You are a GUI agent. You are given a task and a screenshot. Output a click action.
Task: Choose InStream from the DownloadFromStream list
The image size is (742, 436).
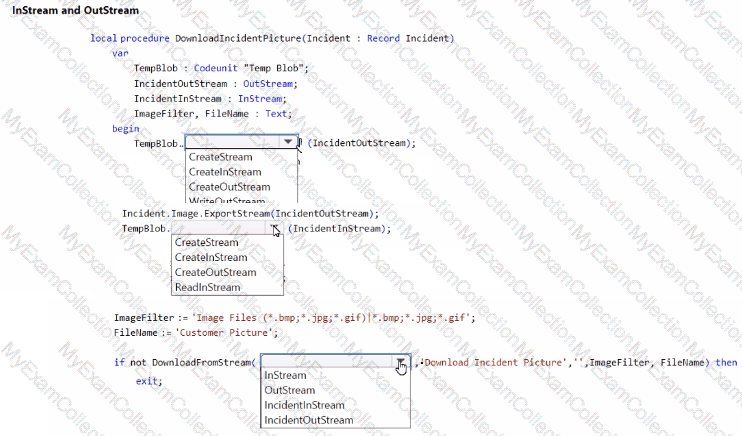(285, 376)
